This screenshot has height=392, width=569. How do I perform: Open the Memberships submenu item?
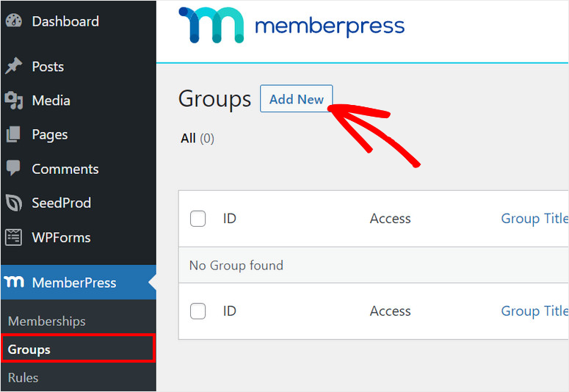47,321
